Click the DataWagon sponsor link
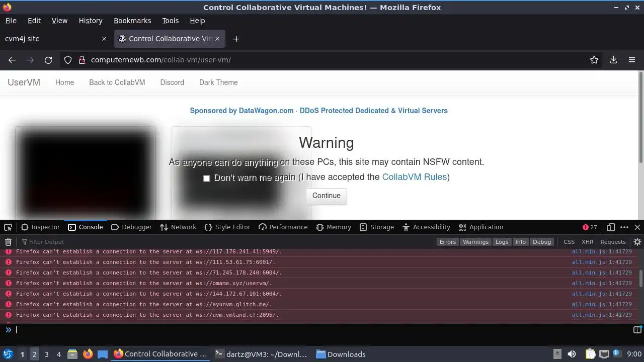Screen dimensions: 644x362 pos(318,111)
